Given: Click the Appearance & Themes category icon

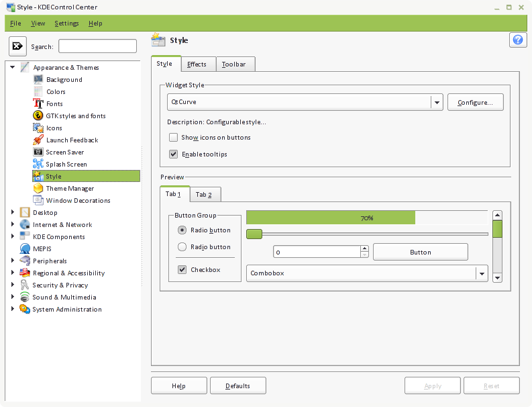Looking at the screenshot, I should pos(25,67).
